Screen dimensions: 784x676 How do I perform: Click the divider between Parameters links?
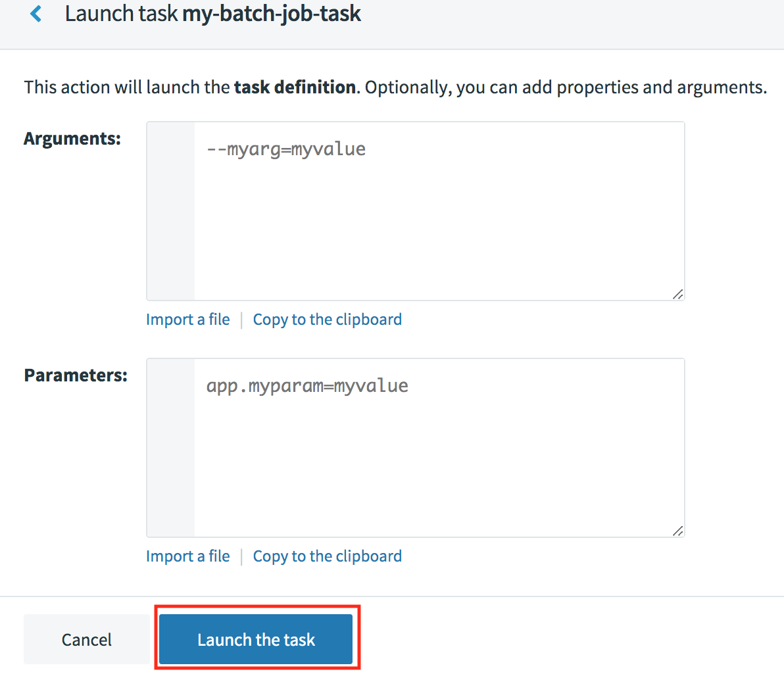[241, 557]
